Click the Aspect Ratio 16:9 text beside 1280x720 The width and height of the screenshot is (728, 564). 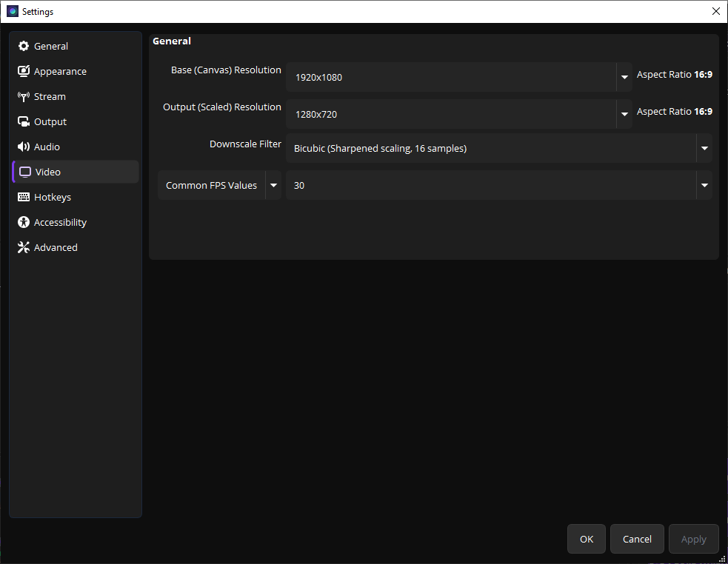click(675, 112)
